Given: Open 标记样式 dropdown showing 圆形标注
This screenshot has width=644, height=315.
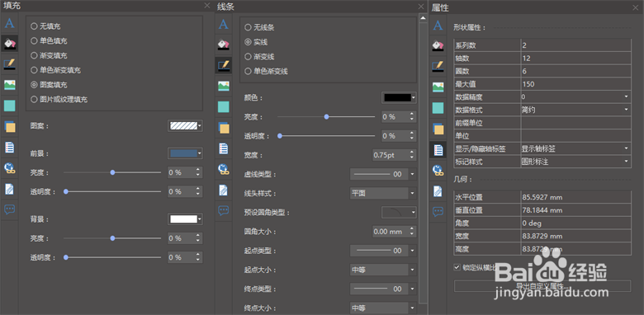Looking at the screenshot, I should pos(575,162).
